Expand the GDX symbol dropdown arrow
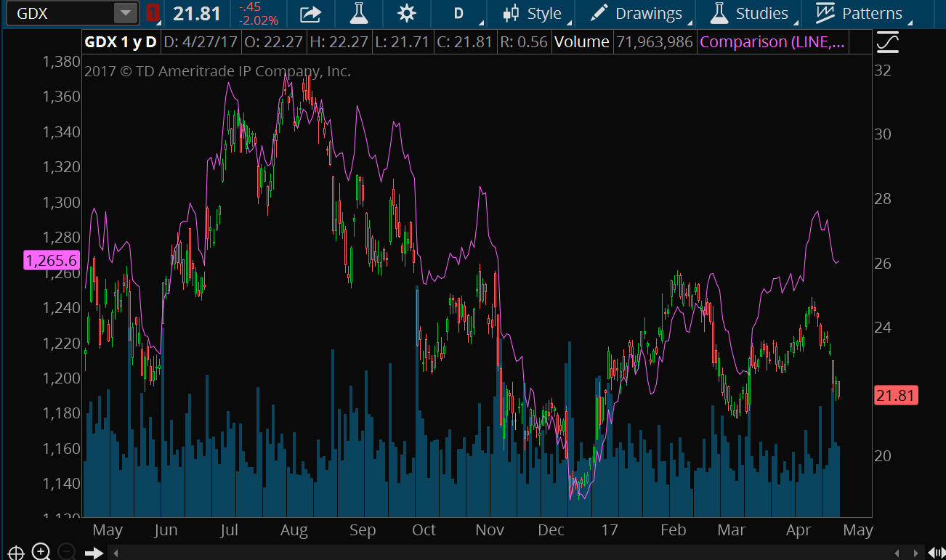The width and height of the screenshot is (946, 560). 126,13
